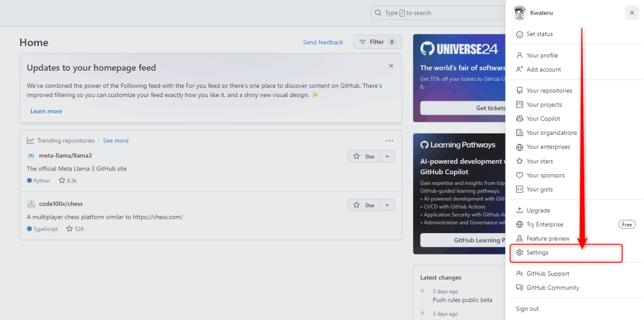Click the Your Copilot icon
The height and width of the screenshot is (320, 644).
[519, 119]
